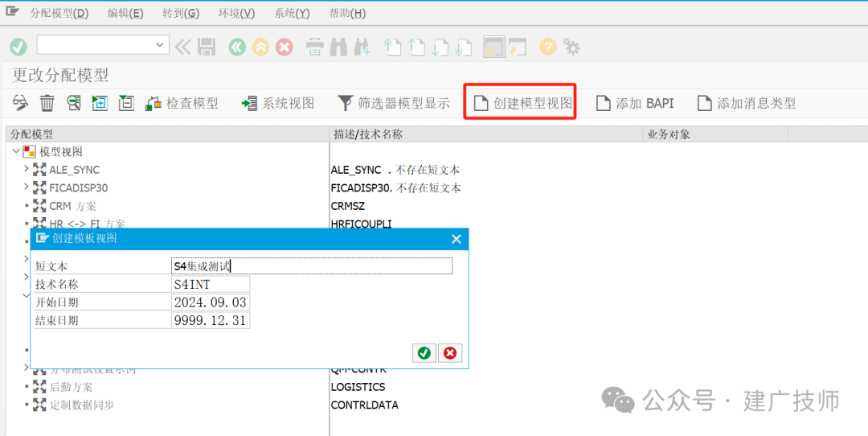The image size is (868, 436).
Task: Click the 添加 BAPI button
Action: coord(635,103)
